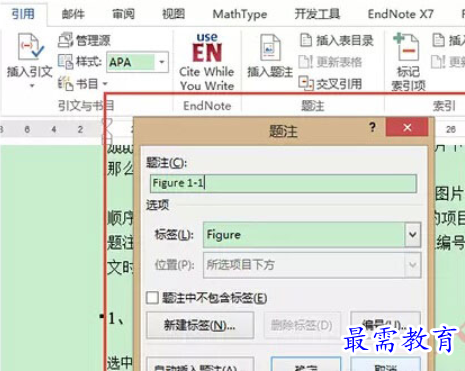The image size is (465, 371).
Task: Click the 删除标签(D) button
Action: coord(302,325)
